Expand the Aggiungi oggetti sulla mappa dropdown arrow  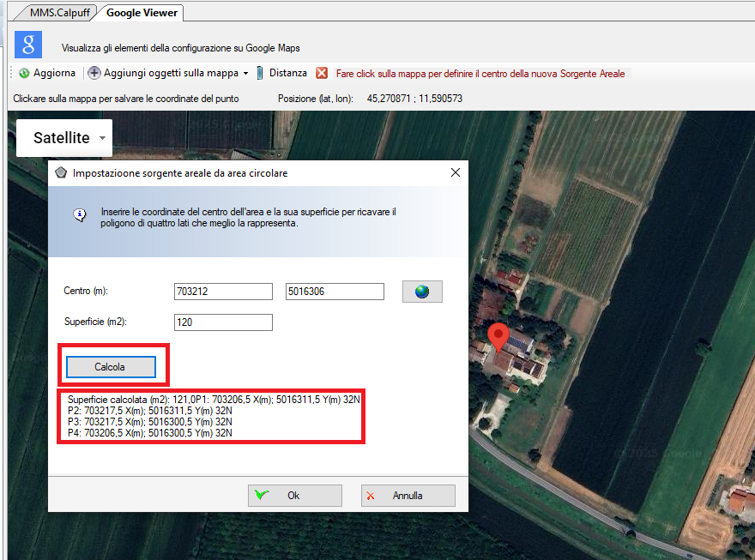coord(245,74)
